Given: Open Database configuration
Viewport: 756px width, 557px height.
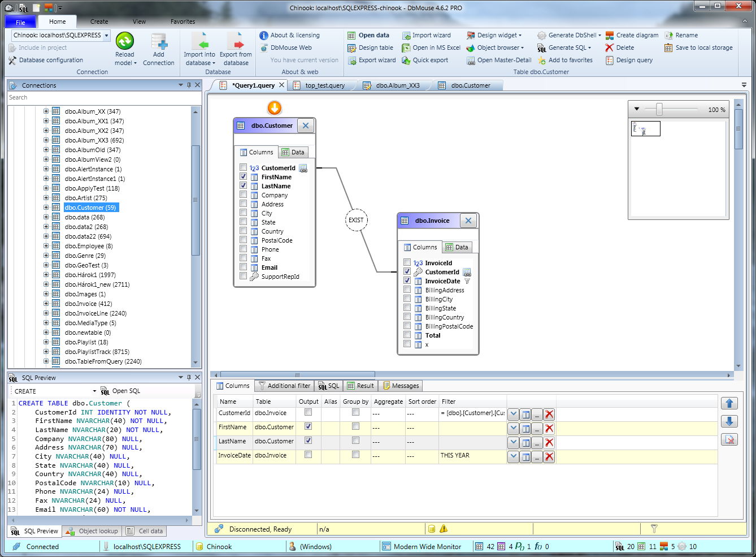Looking at the screenshot, I should [x=46, y=60].
